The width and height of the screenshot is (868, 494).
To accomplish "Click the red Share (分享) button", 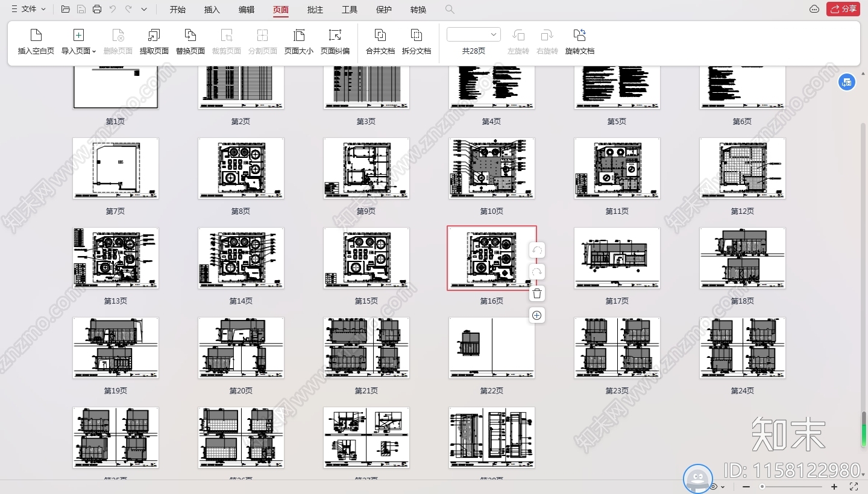I will [843, 9].
